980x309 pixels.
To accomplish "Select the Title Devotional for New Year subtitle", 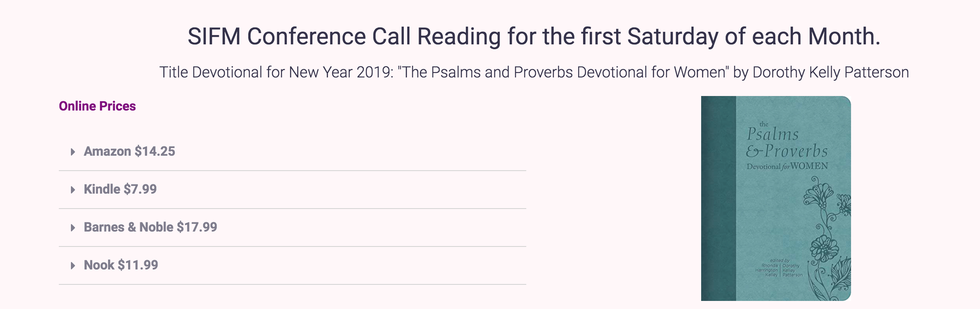I will (x=534, y=72).
